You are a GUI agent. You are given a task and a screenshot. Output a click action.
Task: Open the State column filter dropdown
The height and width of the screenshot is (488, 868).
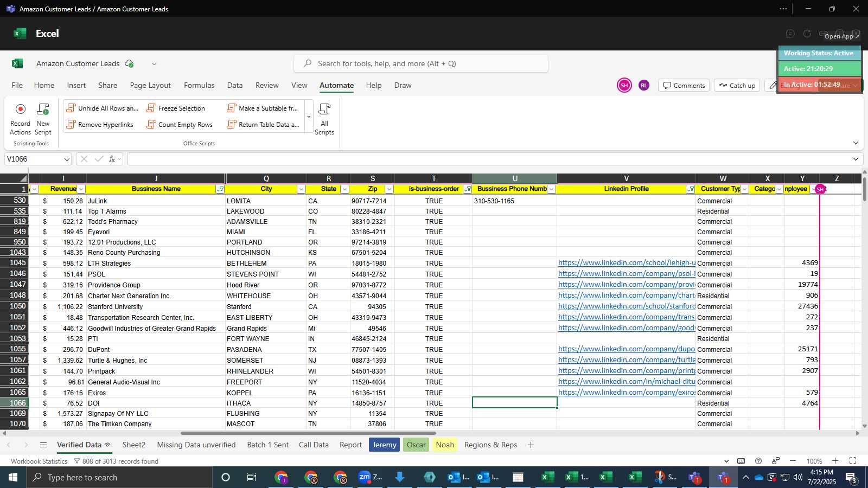pyautogui.click(x=344, y=189)
